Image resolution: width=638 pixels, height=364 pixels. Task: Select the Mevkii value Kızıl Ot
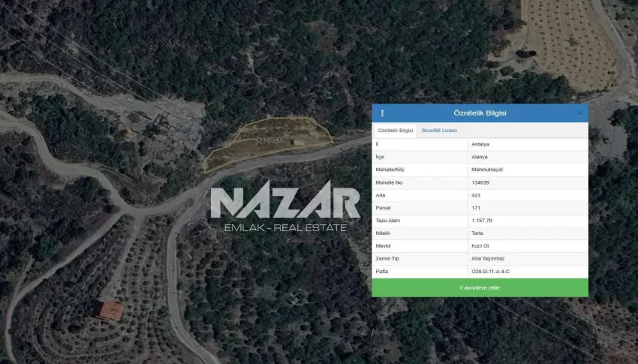[480, 245]
